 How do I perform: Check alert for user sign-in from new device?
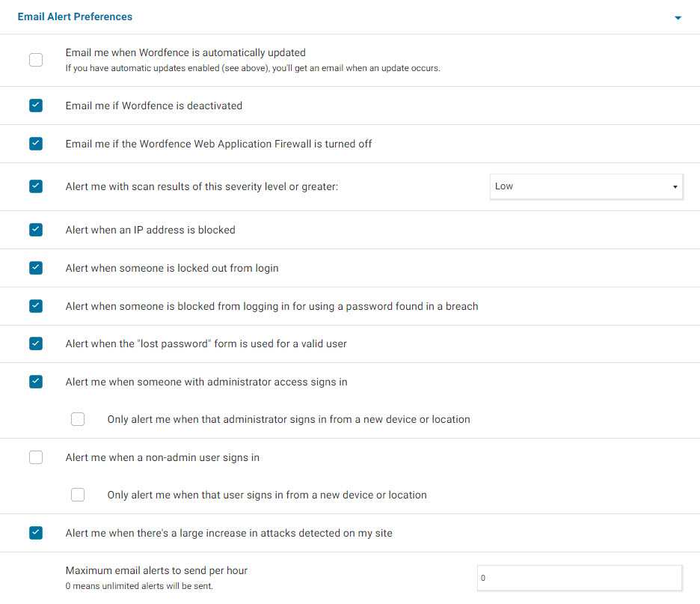pyautogui.click(x=78, y=495)
